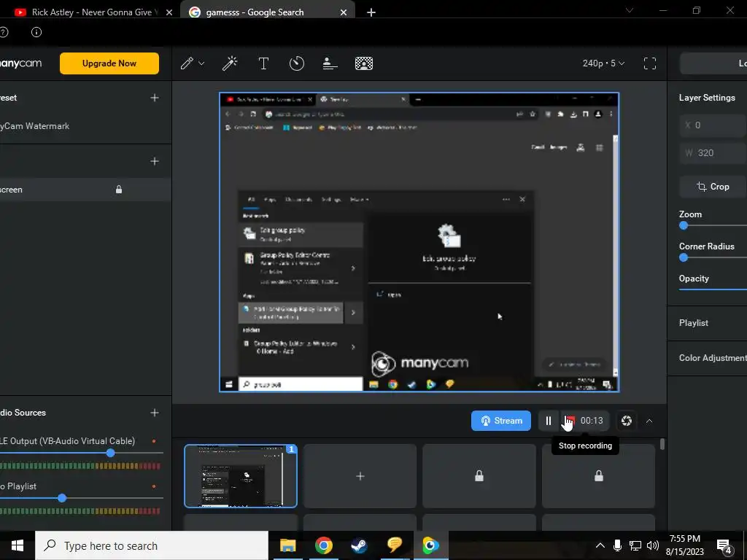Show hidden system tray icons
Image resolution: width=747 pixels, height=560 pixels.
[x=600, y=545]
